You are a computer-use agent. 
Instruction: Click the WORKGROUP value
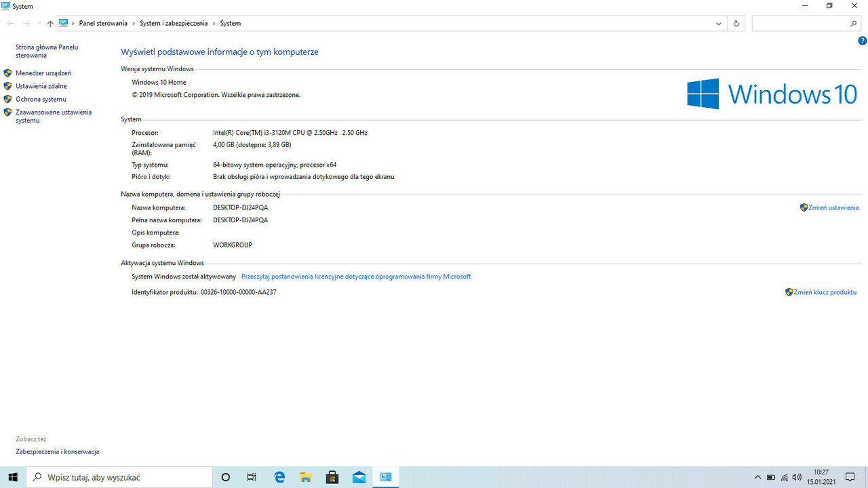pos(233,245)
